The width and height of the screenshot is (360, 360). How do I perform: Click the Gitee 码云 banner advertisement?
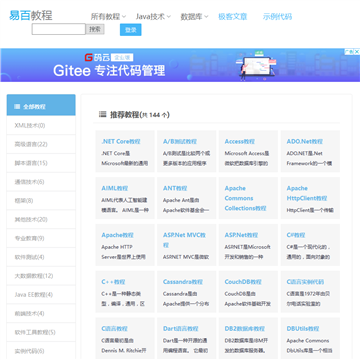pyautogui.click(x=180, y=65)
